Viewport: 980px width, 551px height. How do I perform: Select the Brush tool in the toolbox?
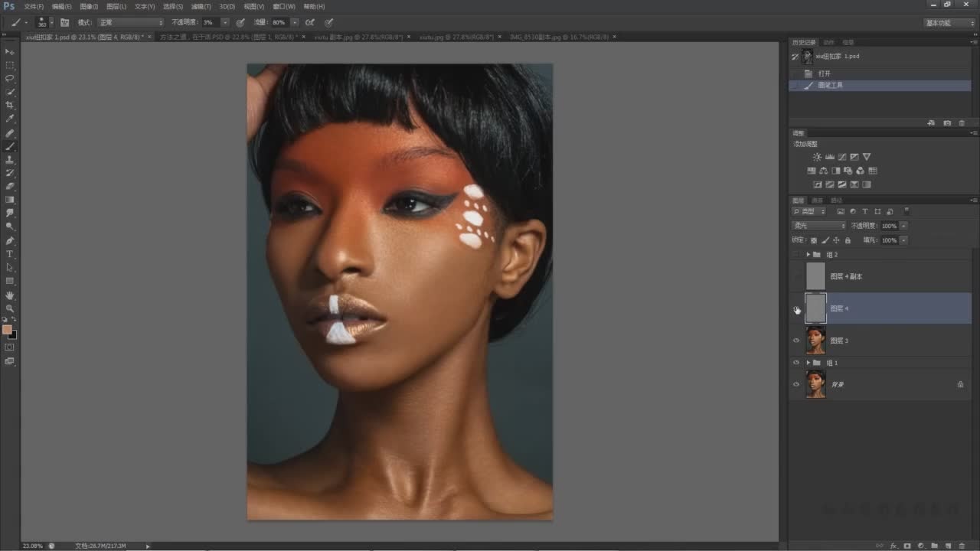[10, 145]
